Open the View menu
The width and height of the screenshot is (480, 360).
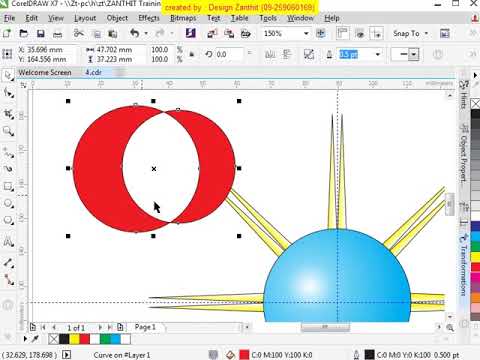(x=56, y=18)
